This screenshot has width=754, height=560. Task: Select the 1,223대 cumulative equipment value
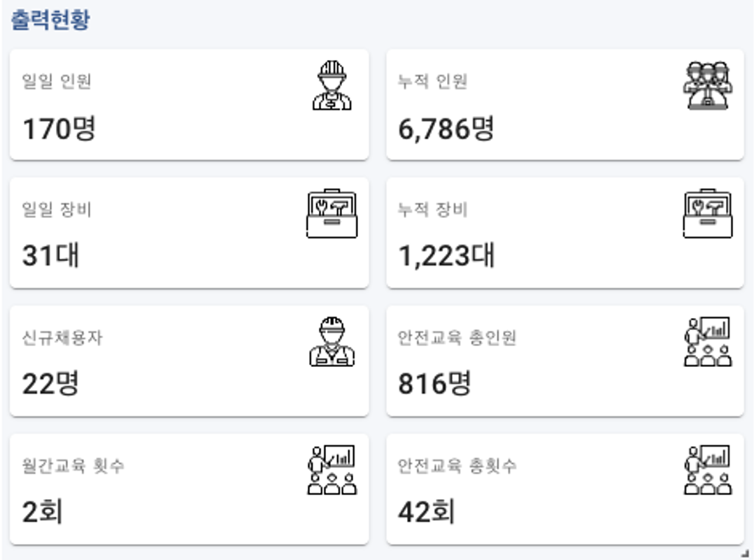446,255
